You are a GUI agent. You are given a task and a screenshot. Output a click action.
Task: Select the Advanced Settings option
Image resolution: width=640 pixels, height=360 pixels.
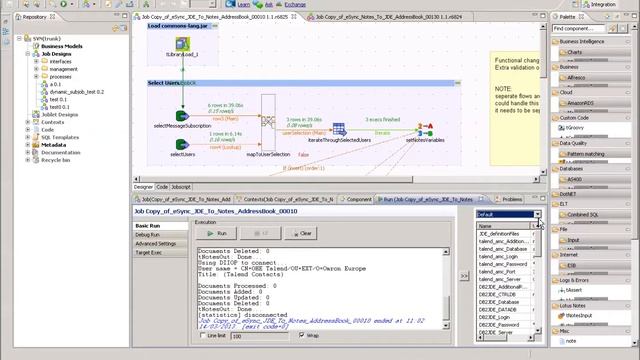point(156,244)
